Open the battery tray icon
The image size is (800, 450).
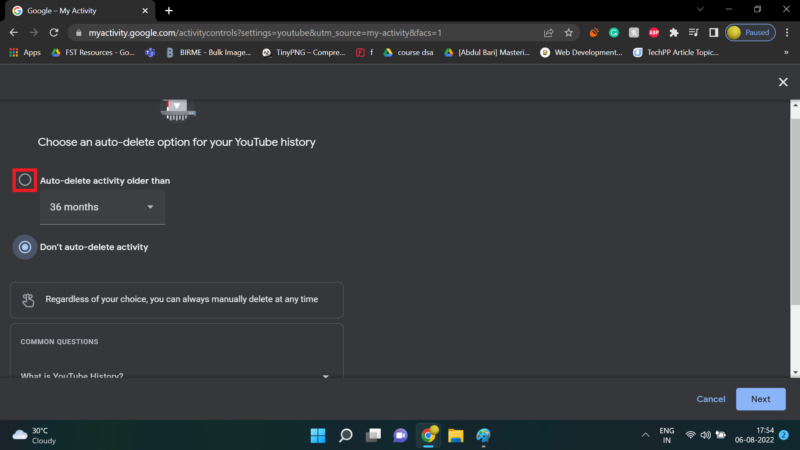coord(721,435)
